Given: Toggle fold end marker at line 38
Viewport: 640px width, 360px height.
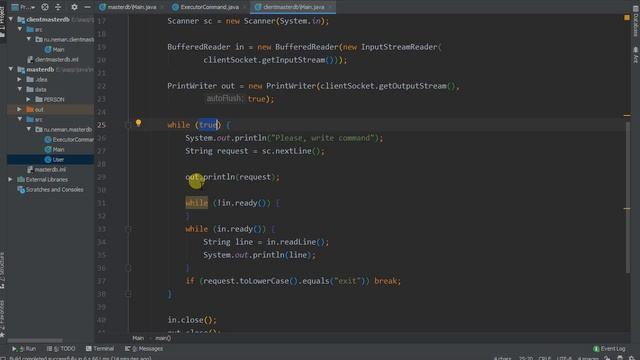Looking at the screenshot, I should 128,294.
